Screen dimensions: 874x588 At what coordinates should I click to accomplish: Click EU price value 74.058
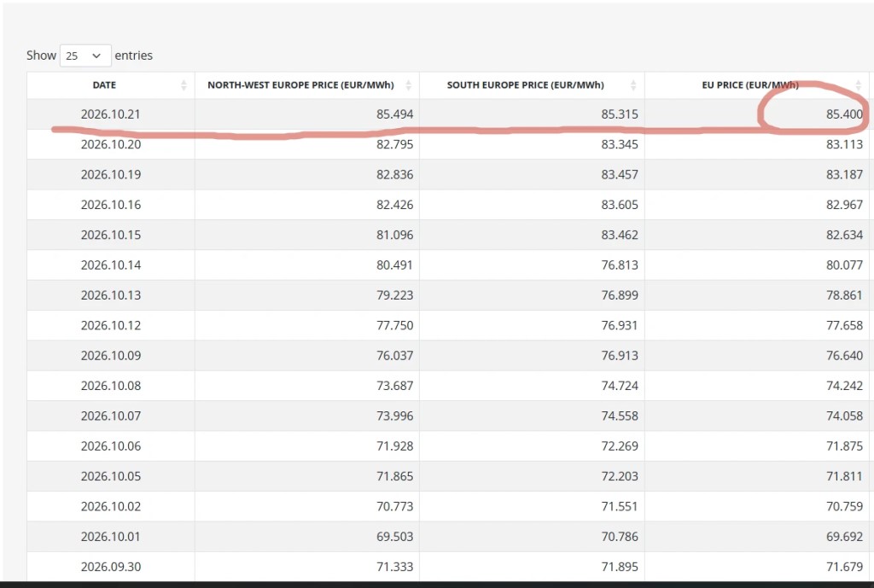click(844, 416)
